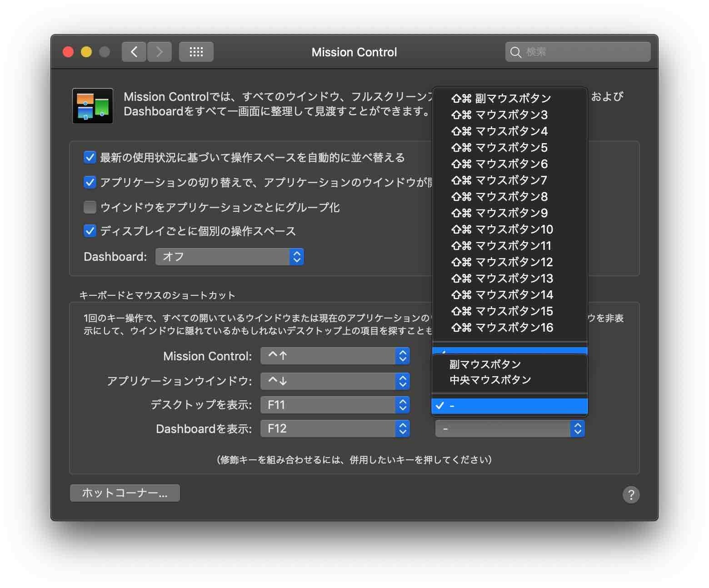
Task: Toggle the アプリケーションの切り替えで checkbox
Action: [90, 182]
